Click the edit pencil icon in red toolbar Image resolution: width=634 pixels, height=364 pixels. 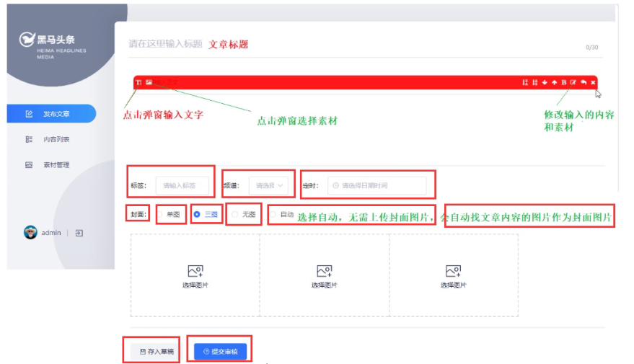point(573,82)
